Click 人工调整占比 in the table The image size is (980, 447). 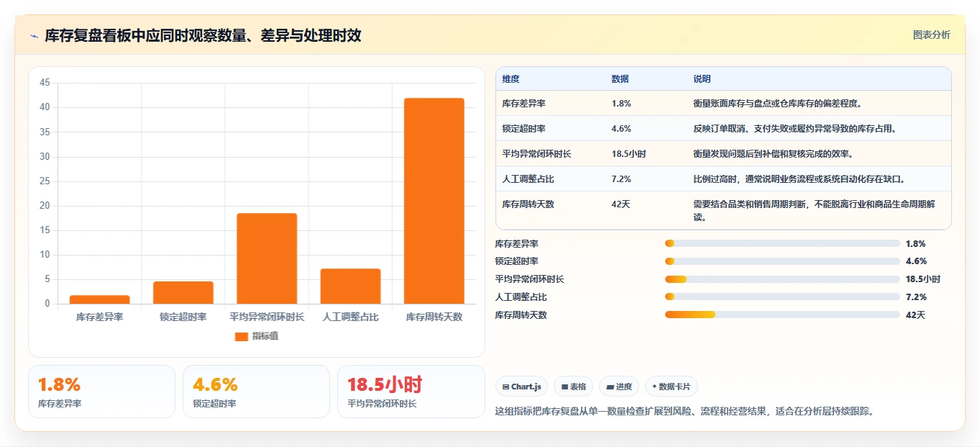tap(528, 179)
